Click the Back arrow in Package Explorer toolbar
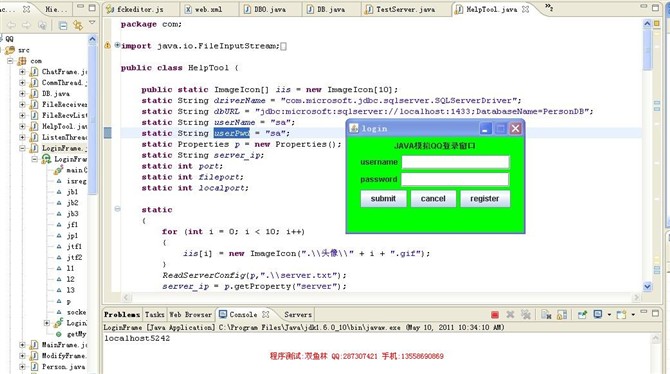 12,26
